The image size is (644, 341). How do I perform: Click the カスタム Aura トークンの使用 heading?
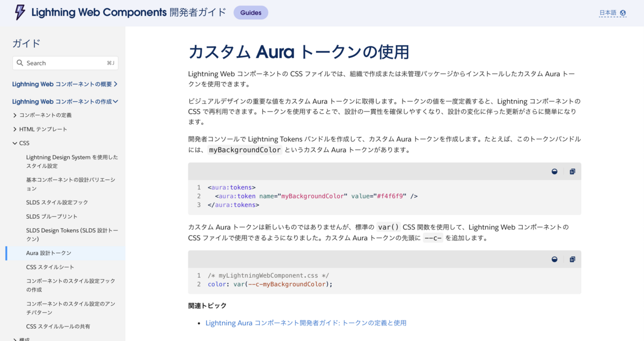click(x=299, y=52)
